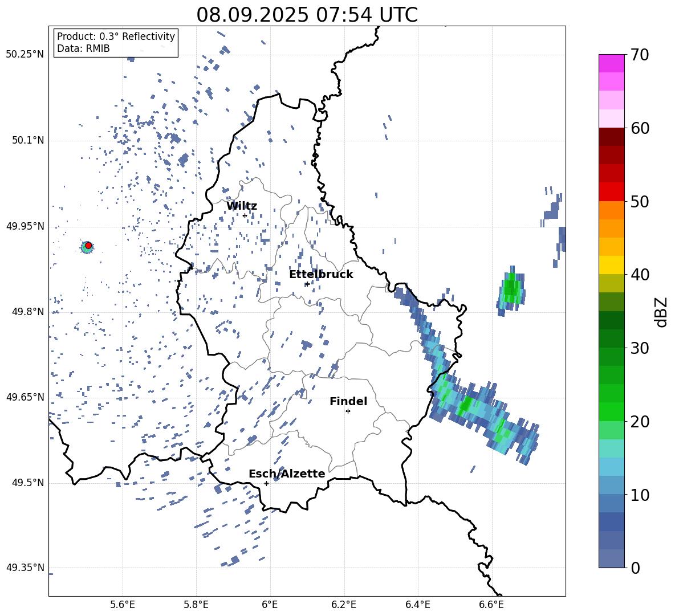Click the bright red colorbar swatch above 50
The width and height of the screenshot is (675, 616).
click(x=611, y=192)
